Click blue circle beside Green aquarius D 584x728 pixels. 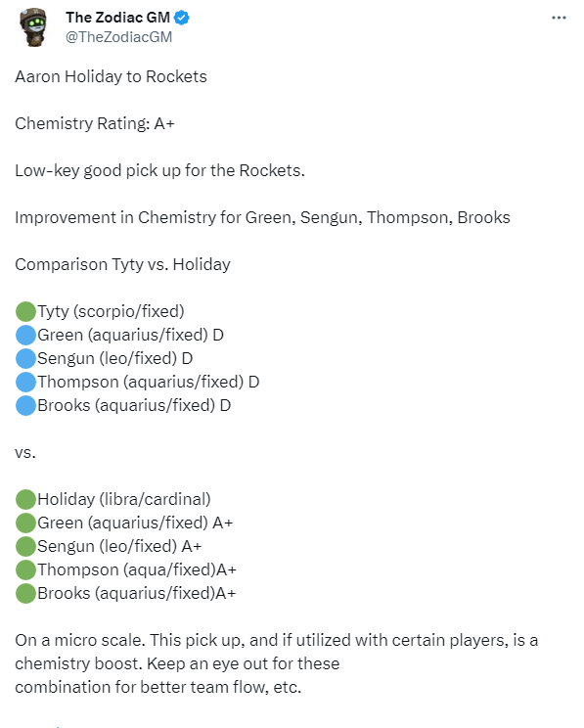pos(25,336)
